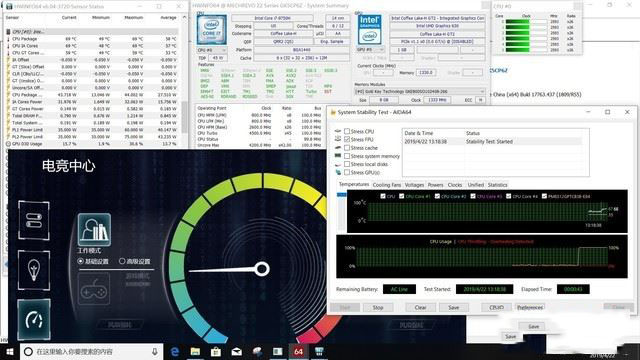Screen dimensions: 640x360
Task: Switch to the Powers tab
Action: point(435,185)
